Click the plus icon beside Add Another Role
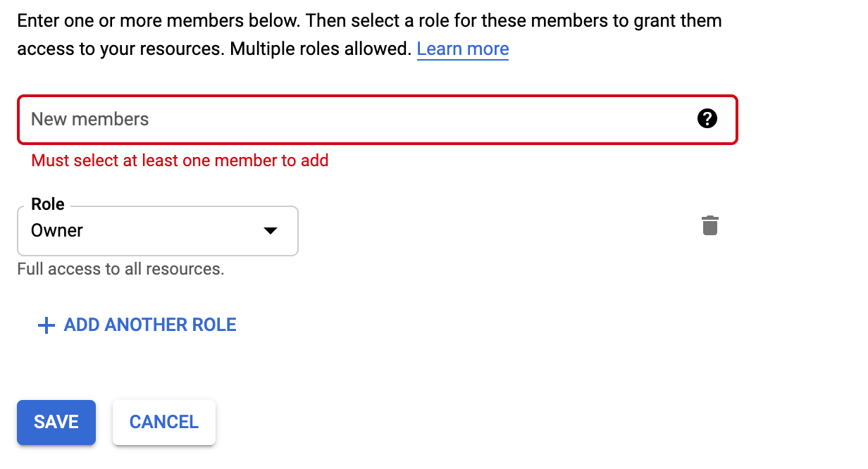The height and width of the screenshot is (469, 868). point(46,325)
